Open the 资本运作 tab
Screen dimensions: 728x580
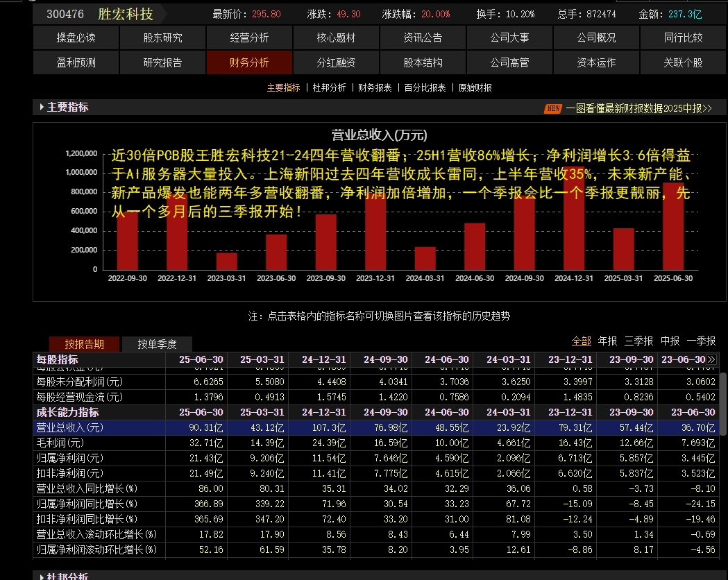[x=597, y=62]
